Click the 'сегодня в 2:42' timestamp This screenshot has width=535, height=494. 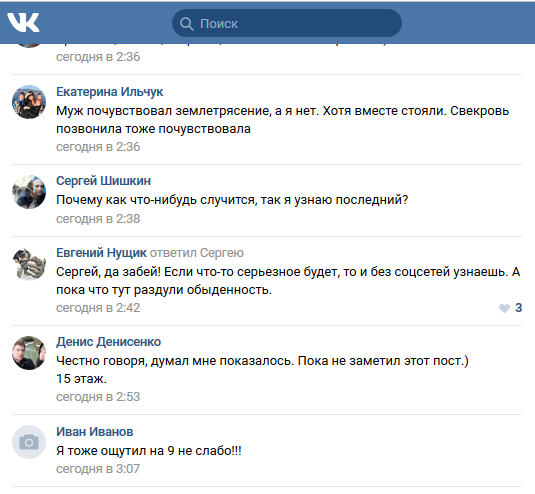[98, 308]
